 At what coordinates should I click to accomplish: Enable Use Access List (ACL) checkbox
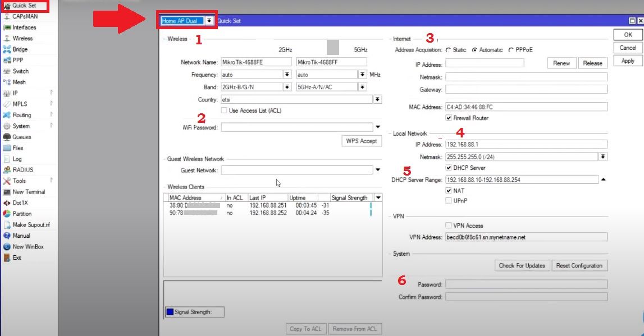point(224,111)
